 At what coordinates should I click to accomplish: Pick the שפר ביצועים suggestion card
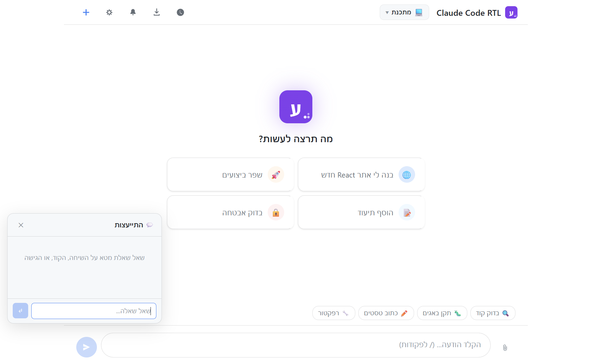pyautogui.click(x=231, y=174)
